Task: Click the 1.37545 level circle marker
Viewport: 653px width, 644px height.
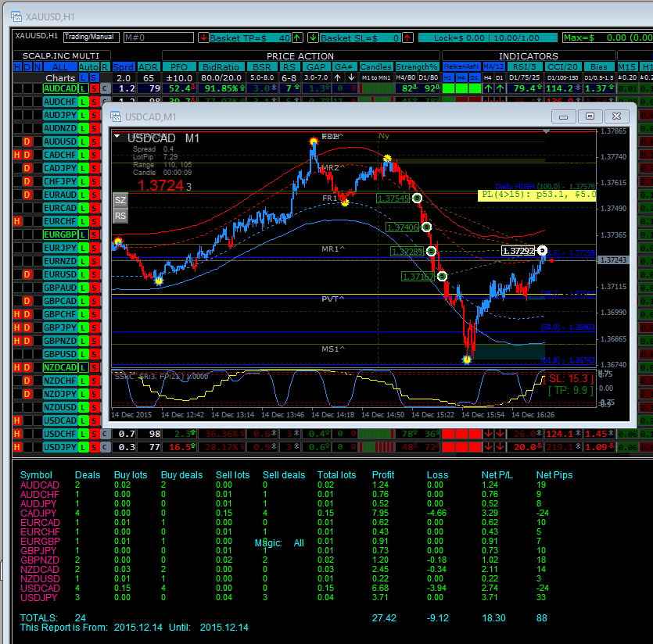Action: (x=417, y=199)
